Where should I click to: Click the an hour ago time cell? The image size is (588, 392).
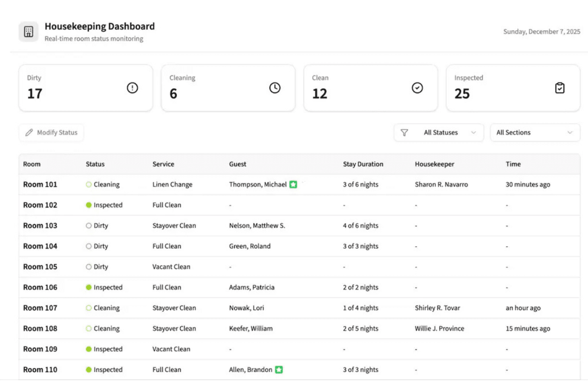[x=523, y=308]
